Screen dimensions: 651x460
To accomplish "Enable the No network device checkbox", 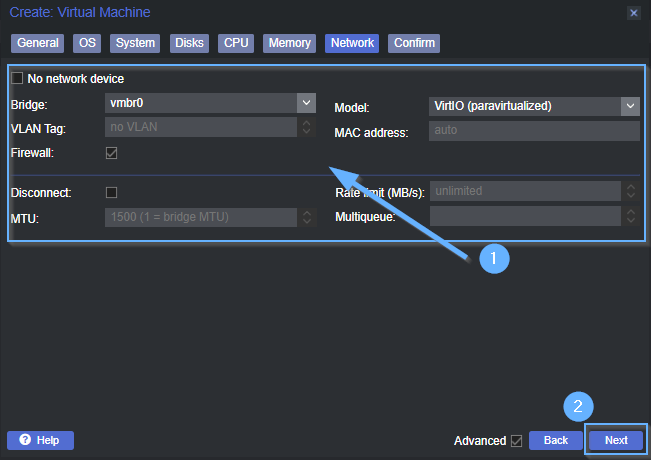I will (x=17, y=79).
